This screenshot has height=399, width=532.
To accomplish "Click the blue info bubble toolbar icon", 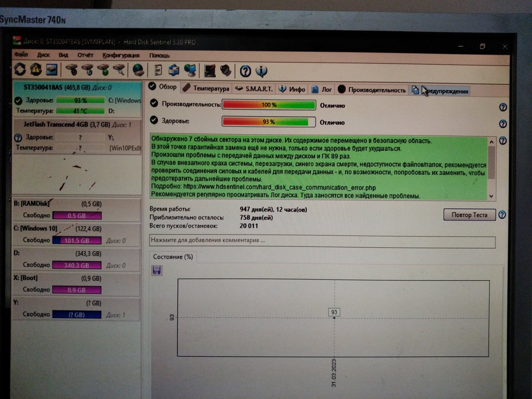I will (x=261, y=71).
